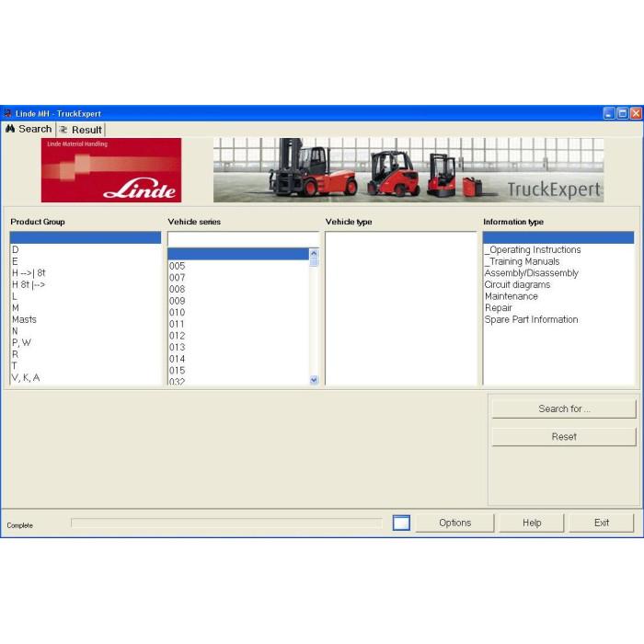Click the Linde logo image
Screen dimensions: 644x644
(111, 170)
